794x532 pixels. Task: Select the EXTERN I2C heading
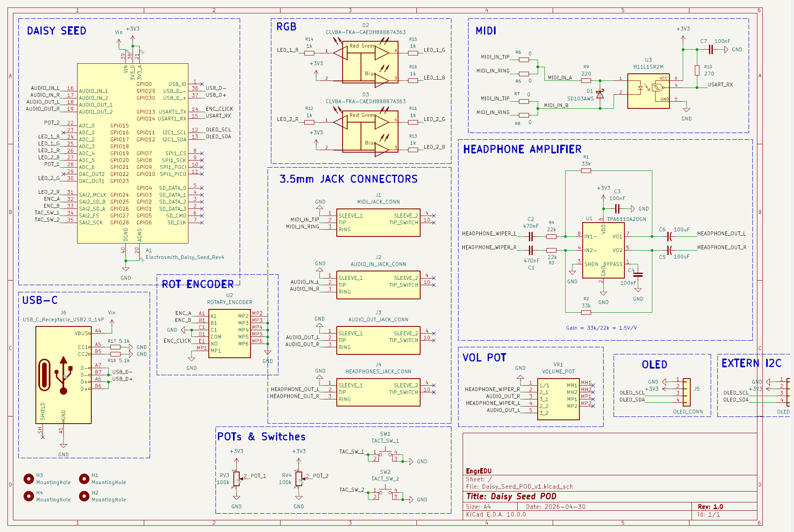[x=751, y=363]
